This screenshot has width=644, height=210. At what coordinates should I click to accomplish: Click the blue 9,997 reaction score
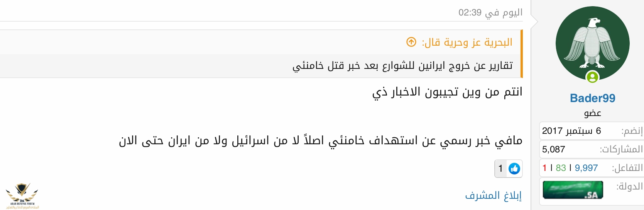pyautogui.click(x=586, y=168)
